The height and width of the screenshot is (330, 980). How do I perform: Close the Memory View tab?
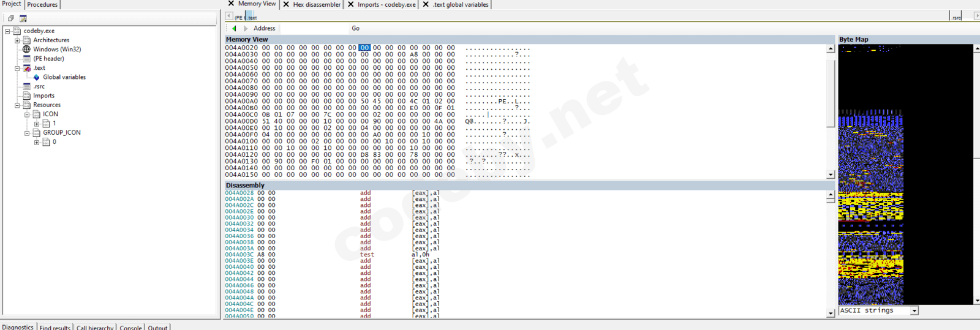click(231, 4)
